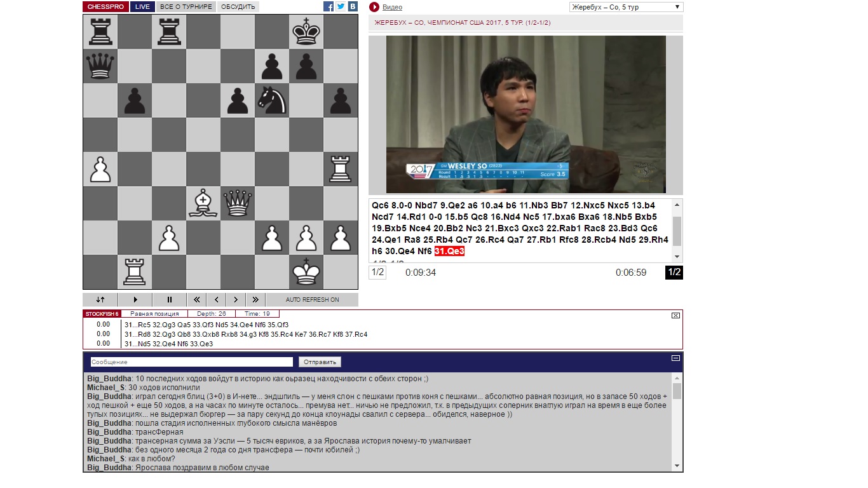Viewport: 868px width, 488px height.
Task: Collapse the chat panel
Action: tap(676, 358)
